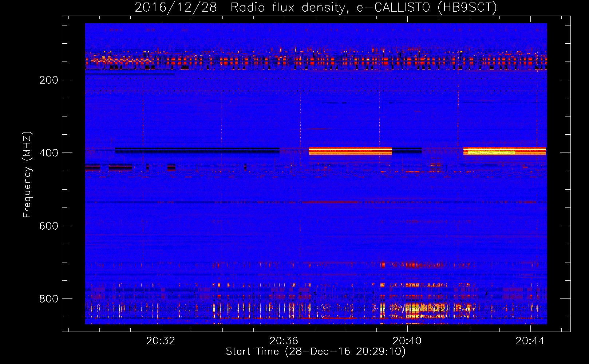The height and width of the screenshot is (364, 589).
Task: Click the '20:40' time tick label
Action: coord(407,341)
